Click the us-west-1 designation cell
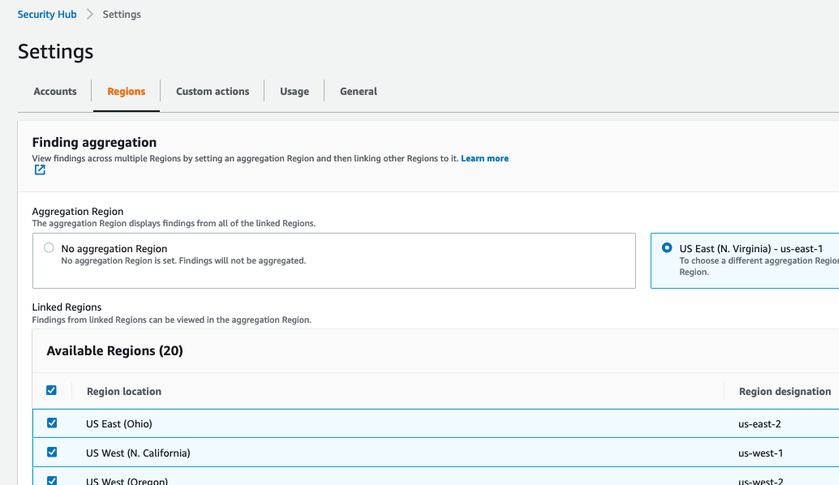839x485 pixels. coord(760,453)
